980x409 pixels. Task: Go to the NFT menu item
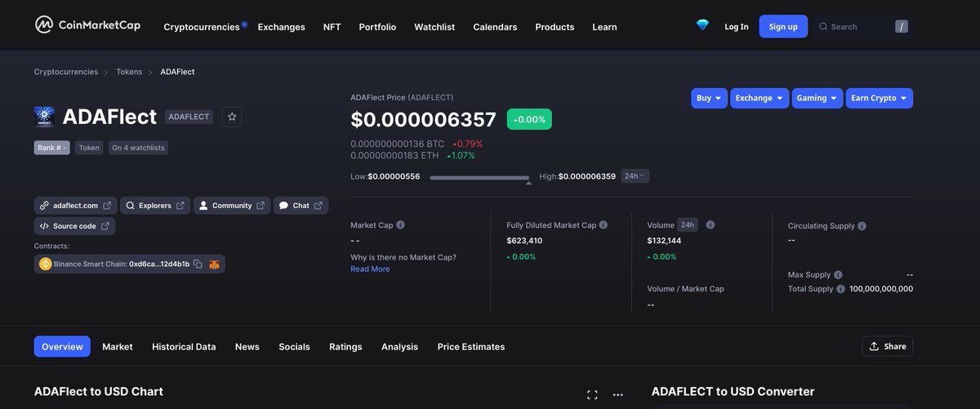[332, 27]
